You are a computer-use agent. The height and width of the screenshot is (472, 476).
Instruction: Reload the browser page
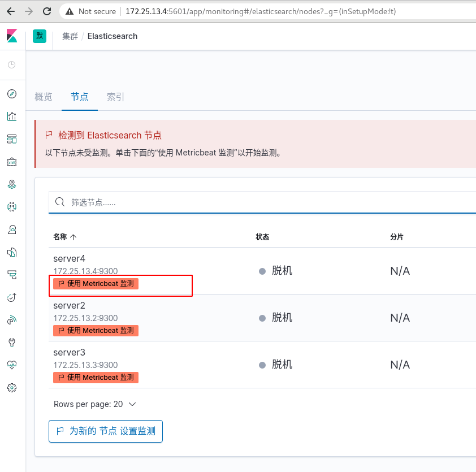(47, 11)
